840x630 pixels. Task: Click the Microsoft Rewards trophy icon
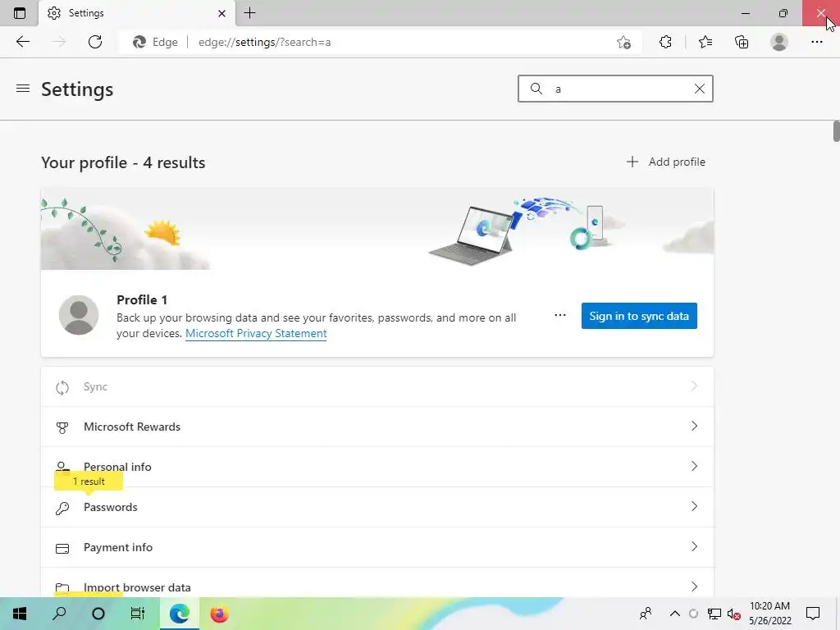coord(62,427)
